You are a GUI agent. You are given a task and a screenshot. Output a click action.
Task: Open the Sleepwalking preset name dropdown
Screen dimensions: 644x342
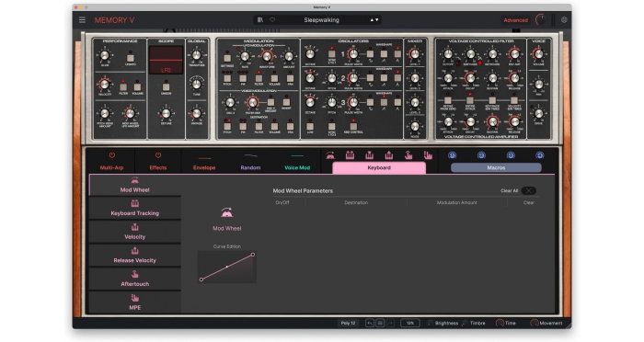point(321,19)
